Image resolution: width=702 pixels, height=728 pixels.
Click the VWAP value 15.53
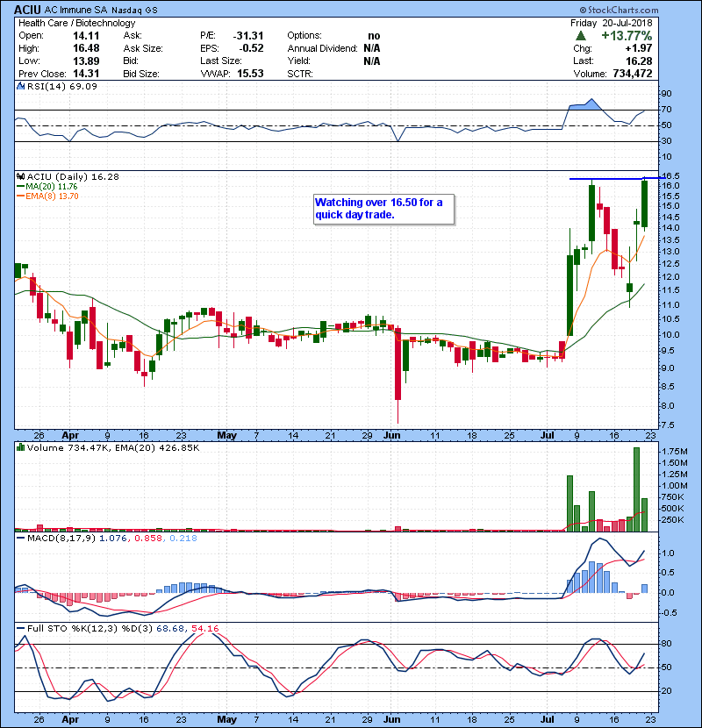pos(250,74)
